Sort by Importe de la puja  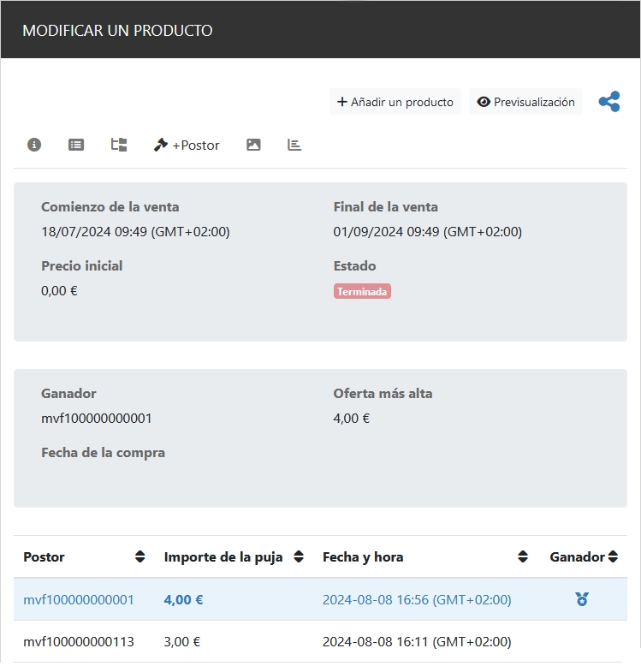tap(299, 557)
